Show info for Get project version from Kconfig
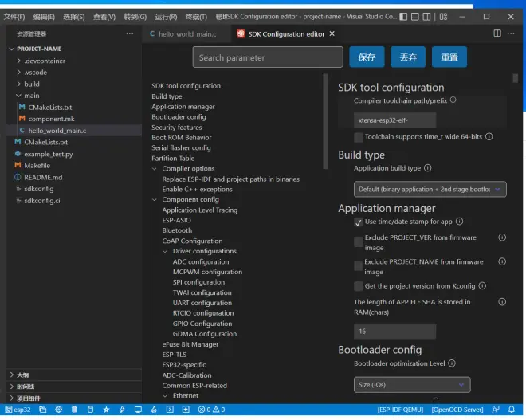 coord(482,286)
